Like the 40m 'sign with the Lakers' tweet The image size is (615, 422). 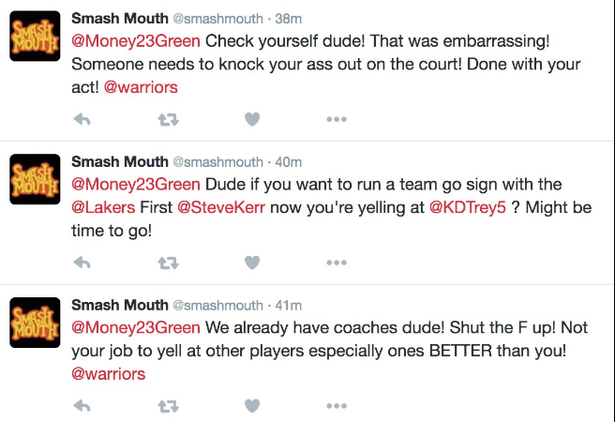coord(253,263)
